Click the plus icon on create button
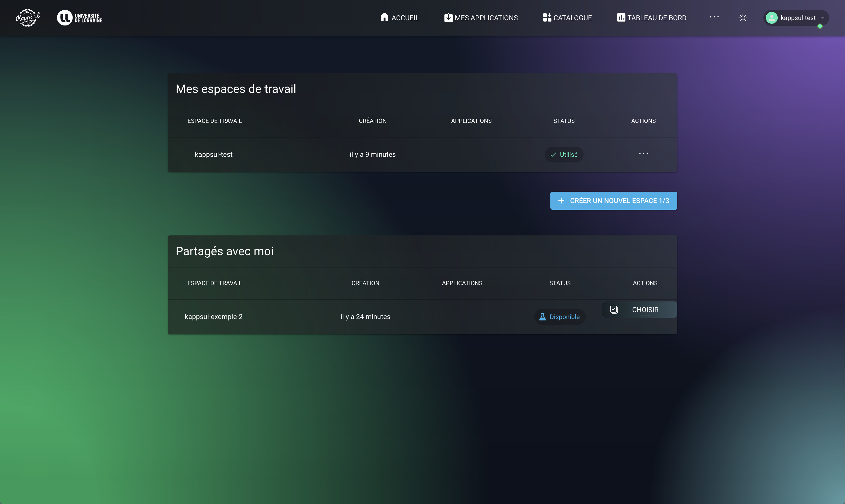This screenshot has width=845, height=504. tap(561, 201)
